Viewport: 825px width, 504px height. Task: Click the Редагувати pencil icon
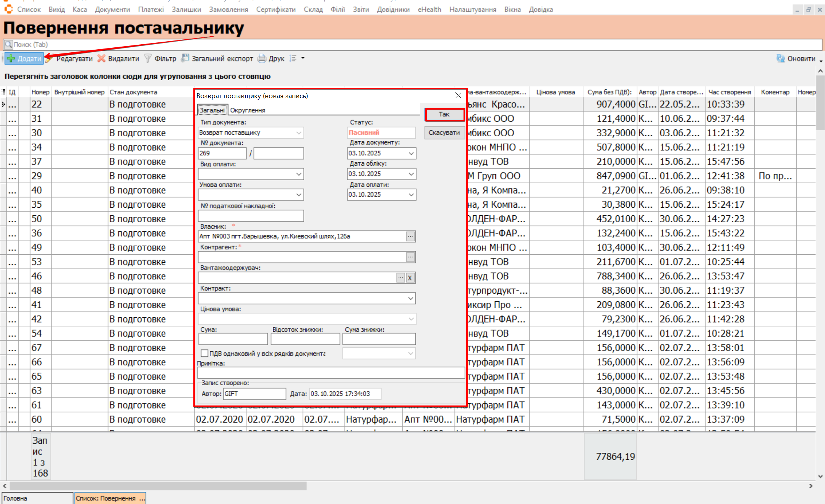[49, 58]
